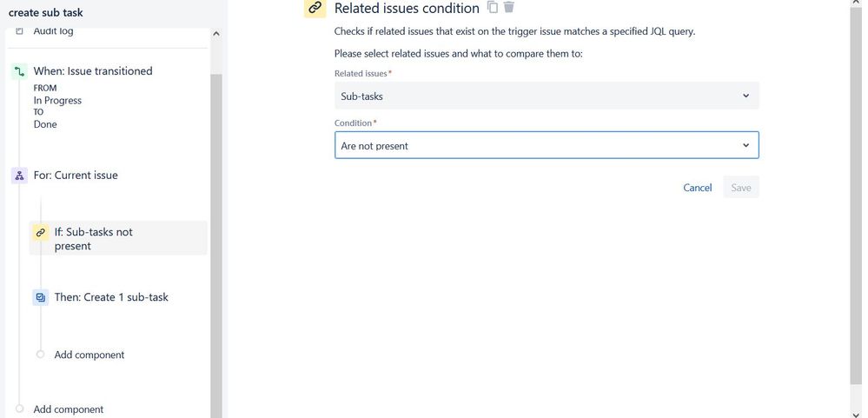Delete the condition using the trash icon
The width and height of the screenshot is (868, 418).
coord(509,8)
